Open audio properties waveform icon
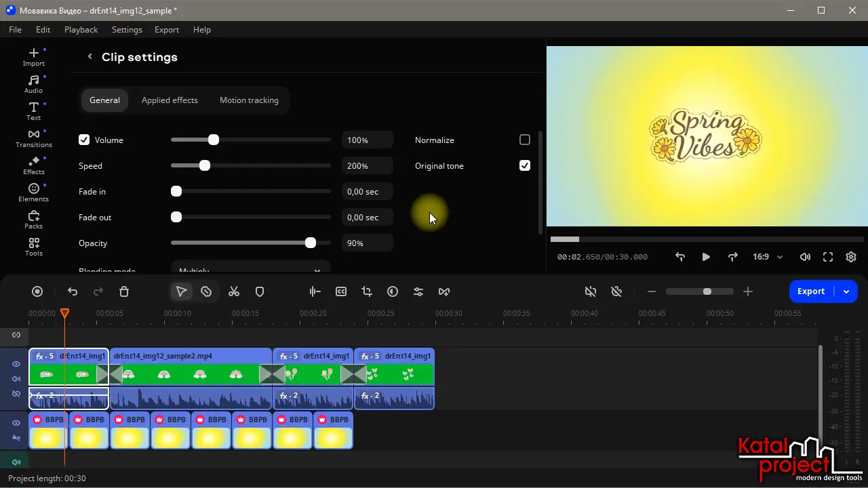 click(315, 291)
